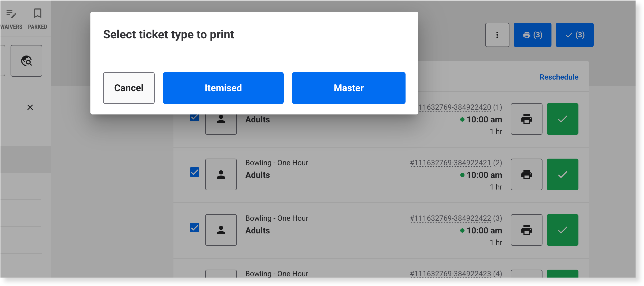Open ticket number #111632769-384922421

click(450, 163)
